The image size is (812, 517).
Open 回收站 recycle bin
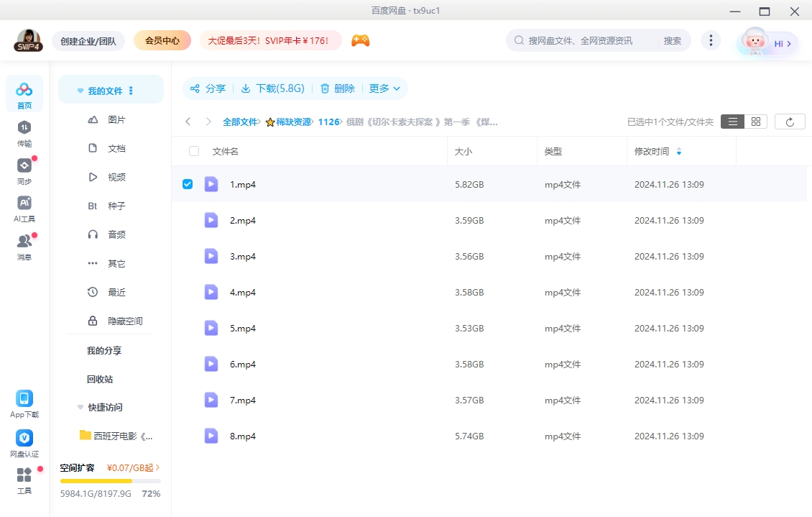pyautogui.click(x=99, y=379)
